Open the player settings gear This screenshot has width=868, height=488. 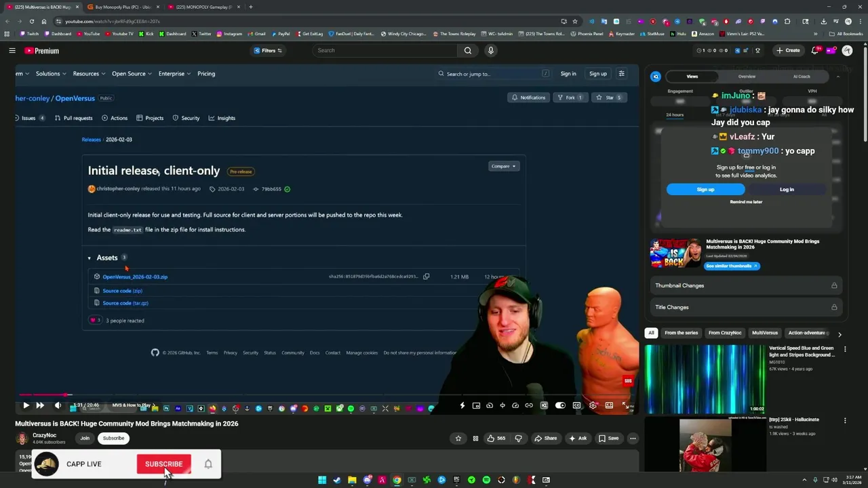click(x=593, y=405)
